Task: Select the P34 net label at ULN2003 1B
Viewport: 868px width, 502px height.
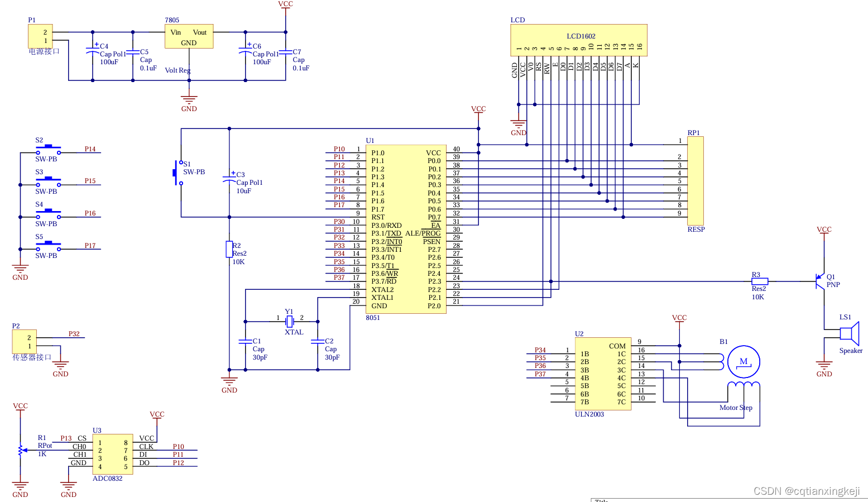Action: pos(540,350)
